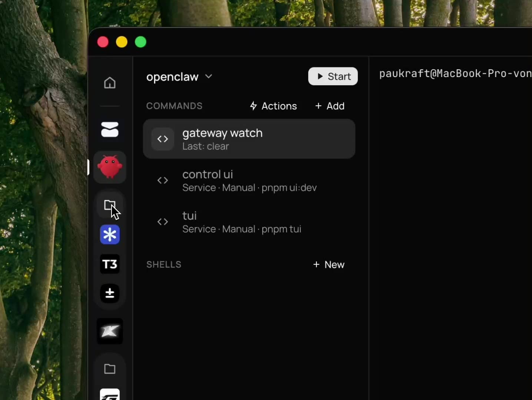Screen dimensions: 532x400
Task: Create a new shell with New
Action: (329, 264)
